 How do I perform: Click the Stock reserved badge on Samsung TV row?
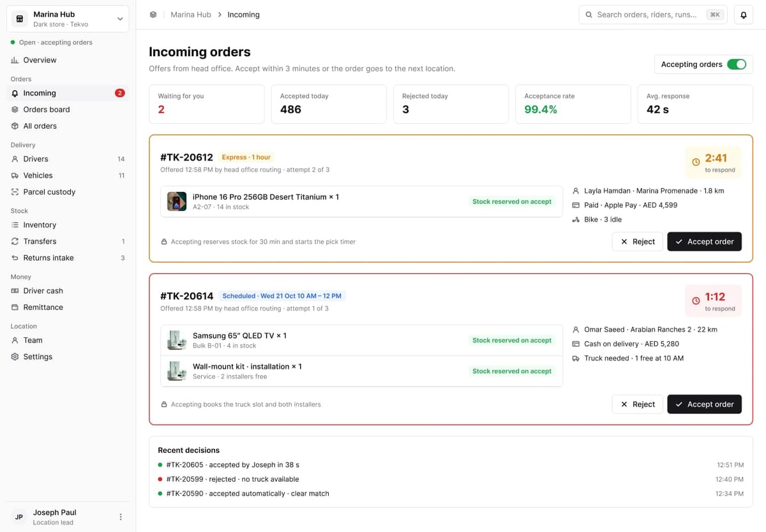tap(512, 341)
